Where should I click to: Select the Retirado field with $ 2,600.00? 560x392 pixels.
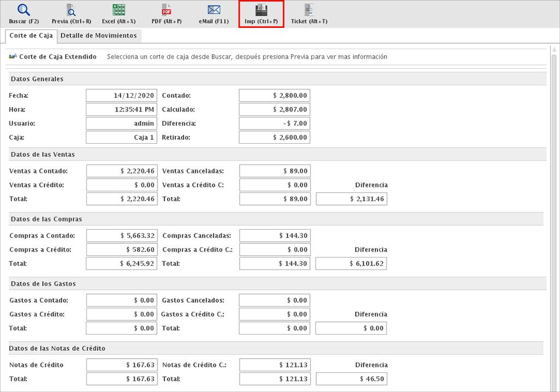pyautogui.click(x=275, y=138)
